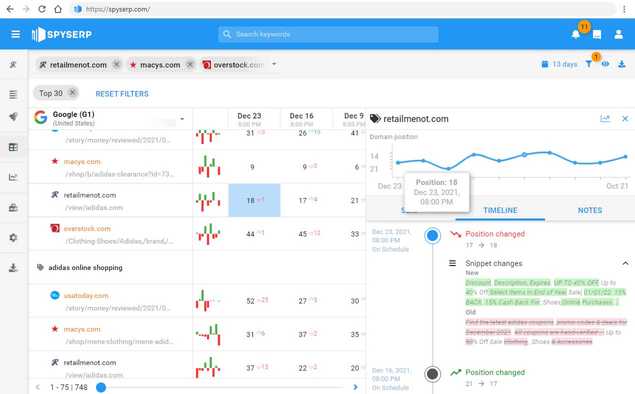This screenshot has width=635, height=394.
Task: Expand the domains dropdown arrow
Action: pos(274,64)
